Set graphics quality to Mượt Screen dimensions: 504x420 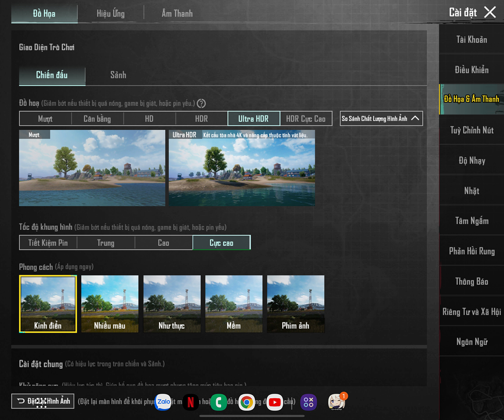[x=45, y=119]
